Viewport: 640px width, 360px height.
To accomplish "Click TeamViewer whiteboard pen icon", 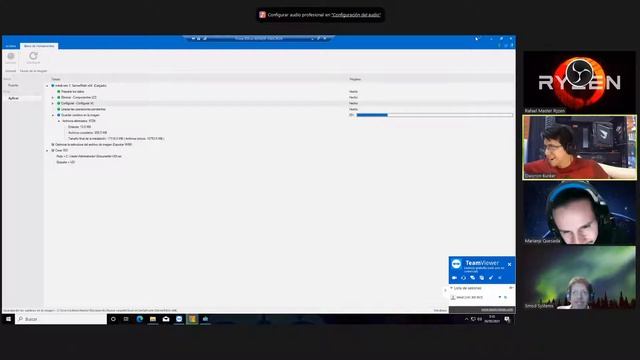I will [491, 278].
